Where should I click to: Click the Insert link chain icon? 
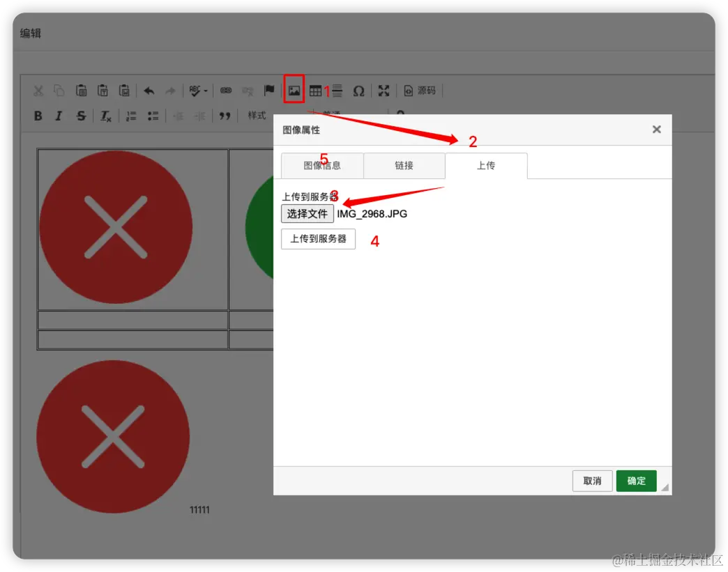click(226, 91)
